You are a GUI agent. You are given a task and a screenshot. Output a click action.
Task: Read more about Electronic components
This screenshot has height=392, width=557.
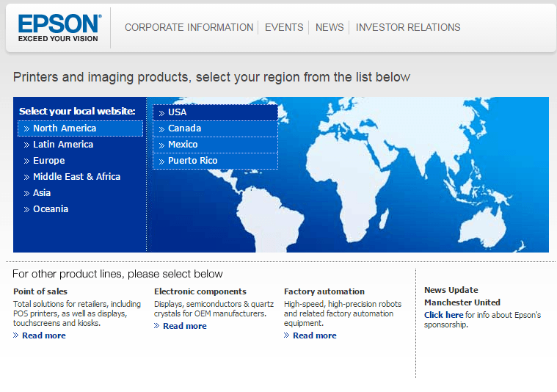click(185, 326)
